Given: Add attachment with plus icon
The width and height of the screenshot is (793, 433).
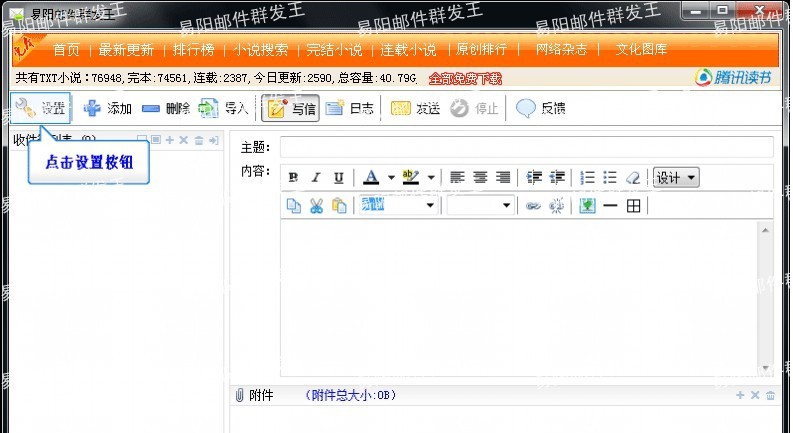Looking at the screenshot, I should [x=740, y=395].
